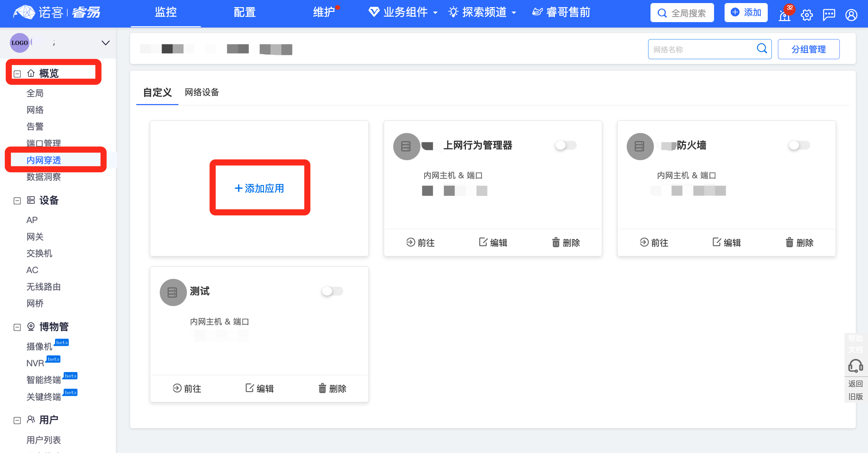Open the settings gear icon
Screen dimensions: 868x453
click(x=807, y=15)
